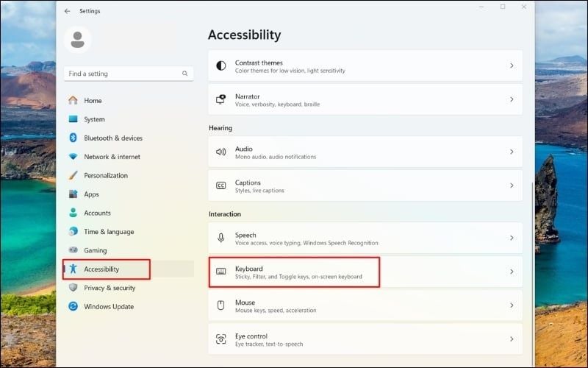This screenshot has width=588, height=368.
Task: Click the Accounts person icon
Action: coord(73,213)
